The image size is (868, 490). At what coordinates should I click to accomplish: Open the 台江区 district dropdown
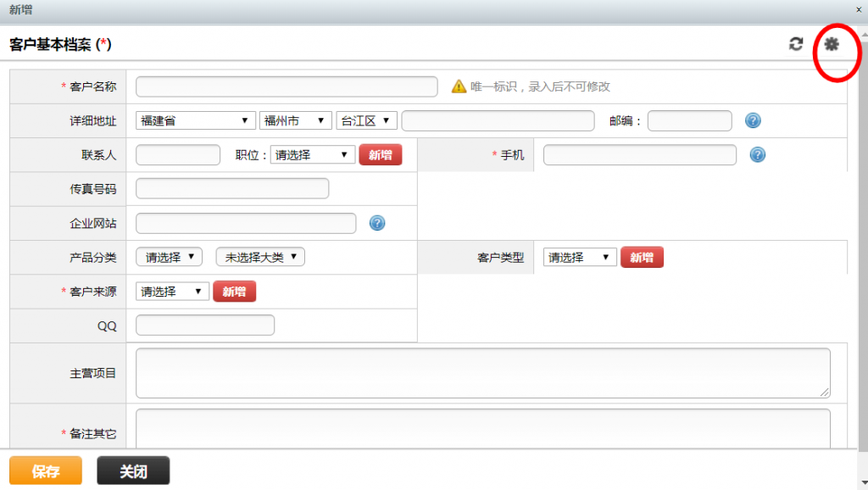click(x=366, y=120)
